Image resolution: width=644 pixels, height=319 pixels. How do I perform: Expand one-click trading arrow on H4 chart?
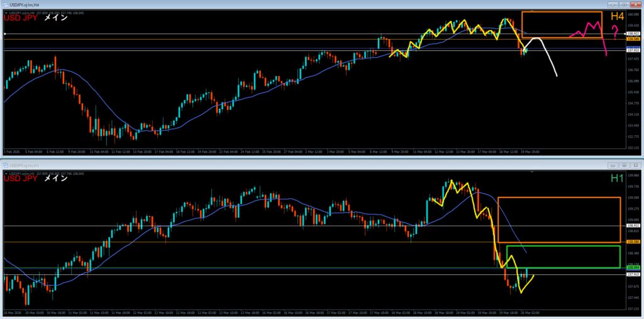[x=7, y=11]
